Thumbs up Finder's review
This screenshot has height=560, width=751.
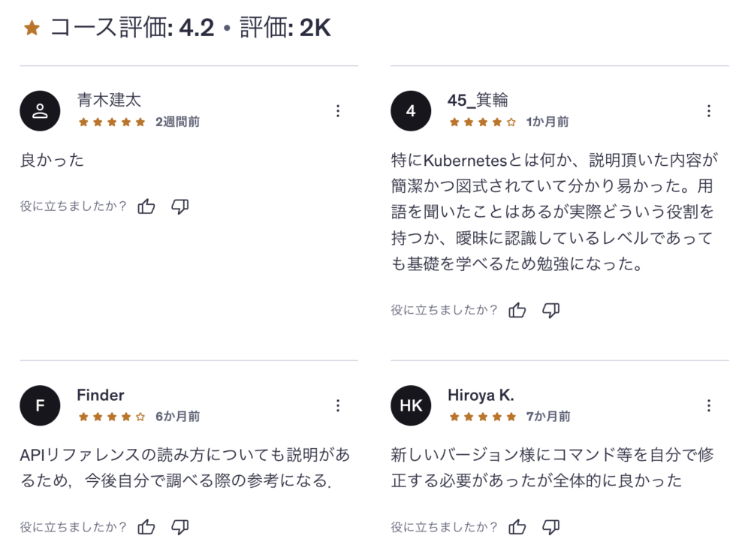(x=146, y=527)
